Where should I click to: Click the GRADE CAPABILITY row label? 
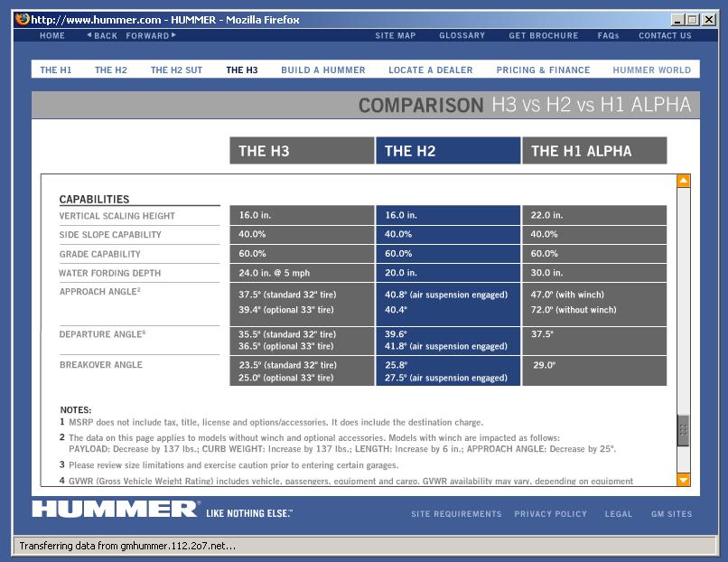pyautogui.click(x=100, y=254)
